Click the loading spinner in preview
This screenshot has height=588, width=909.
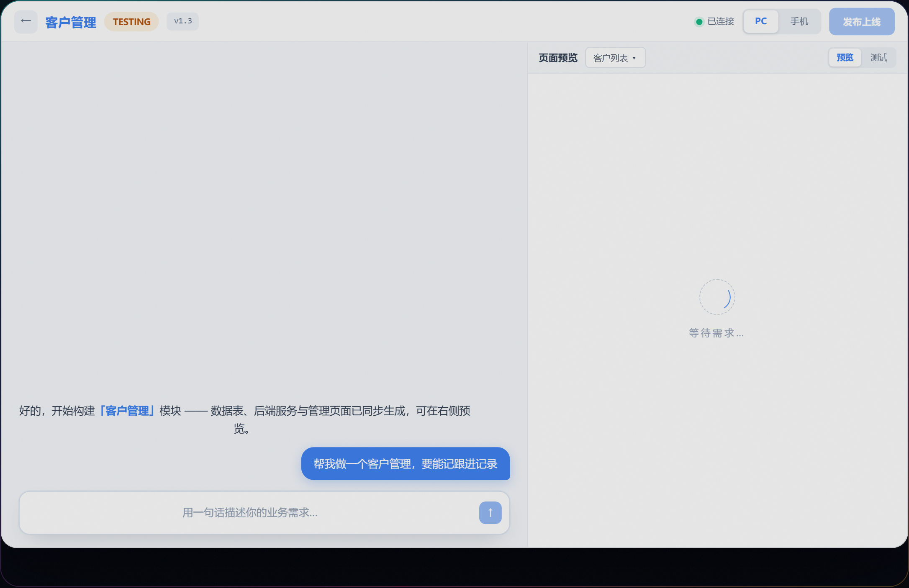[x=717, y=297]
